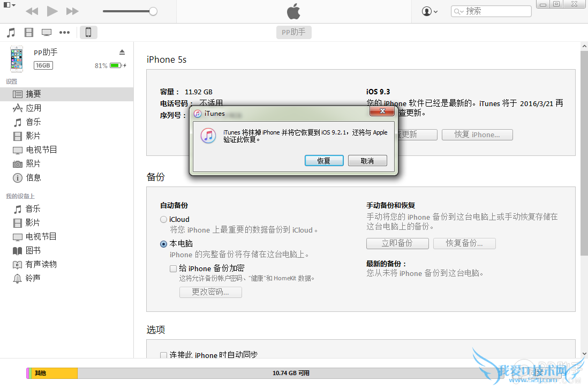Confirm with the 恢复 dialog button

pos(324,161)
